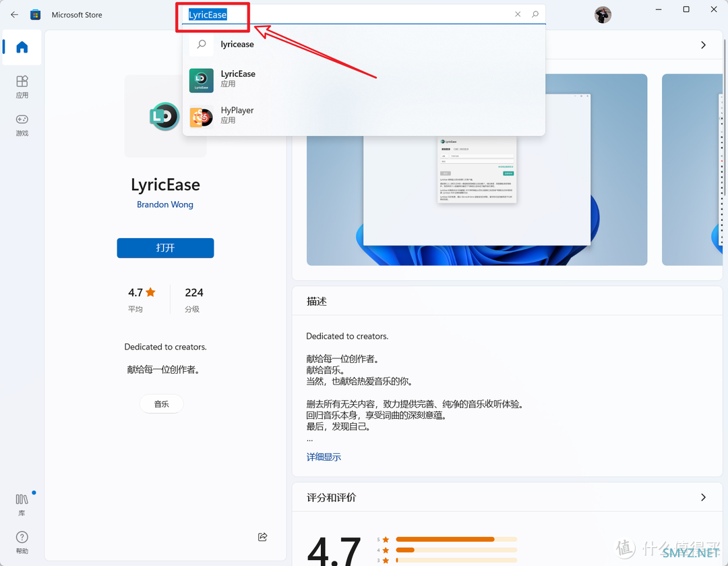Maximize the Microsoft Store window
Viewport: 728px width, 566px height.
coord(686,9)
